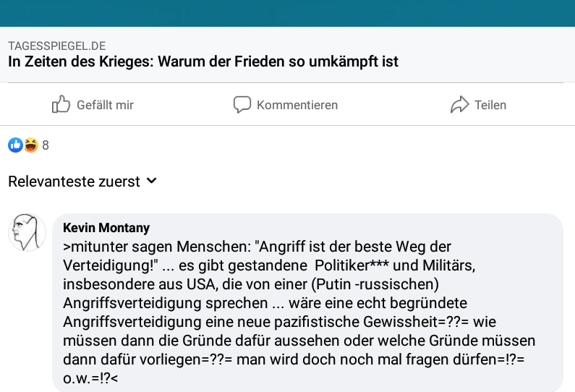Click the share arrow icon
Image resolution: width=575 pixels, height=392 pixels.
click(459, 104)
